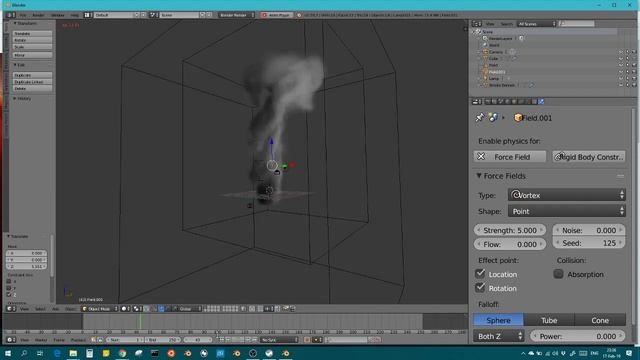640x360 pixels.
Task: Click the Lamp object icon in outliner
Action: point(485,78)
